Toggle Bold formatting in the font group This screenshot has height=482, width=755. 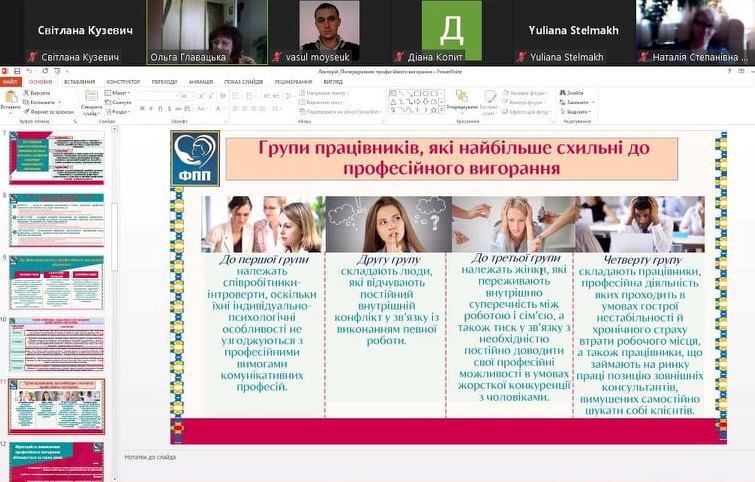coord(142,109)
